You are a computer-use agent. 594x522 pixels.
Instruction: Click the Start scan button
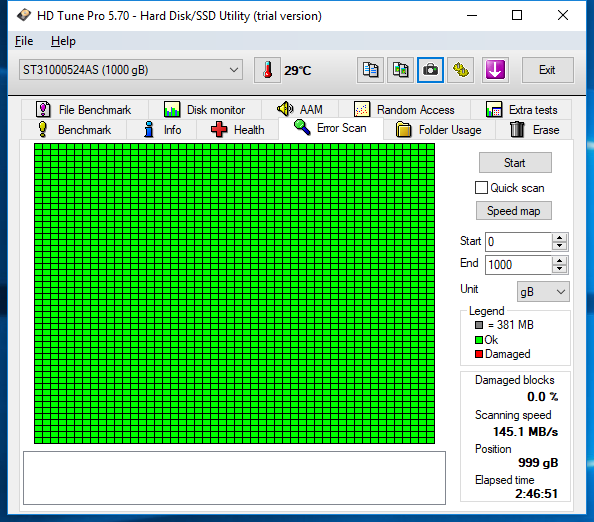click(515, 163)
